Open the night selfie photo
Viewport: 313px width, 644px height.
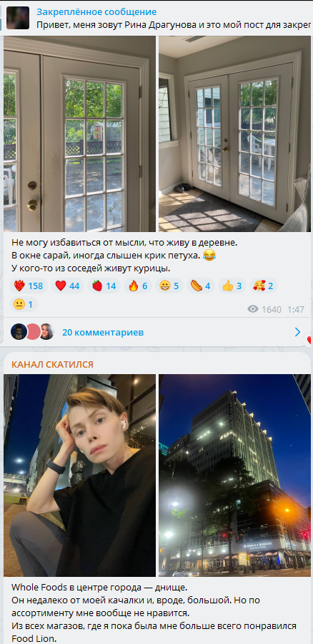pyautogui.click(x=80, y=476)
